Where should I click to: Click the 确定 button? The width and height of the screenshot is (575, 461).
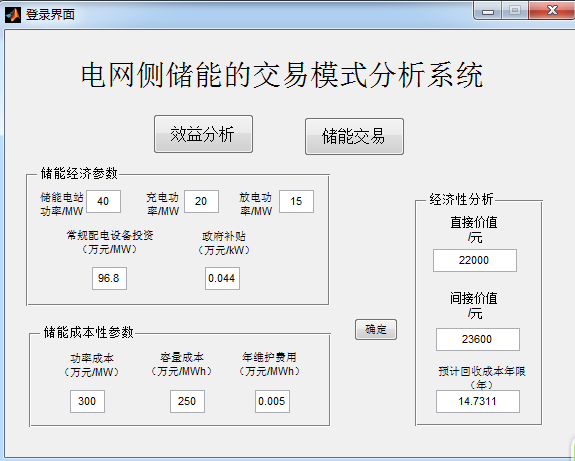[376, 329]
